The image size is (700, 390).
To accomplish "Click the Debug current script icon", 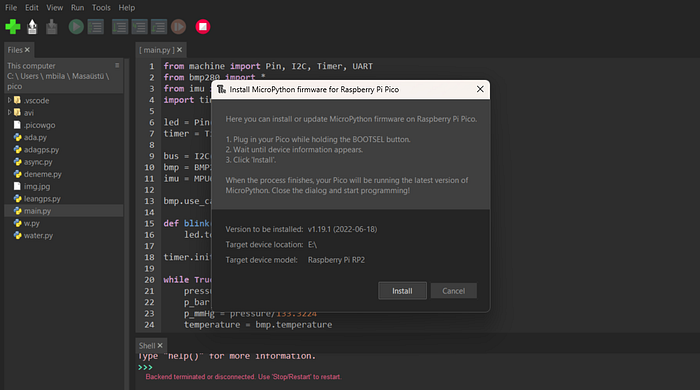I will pos(96,27).
